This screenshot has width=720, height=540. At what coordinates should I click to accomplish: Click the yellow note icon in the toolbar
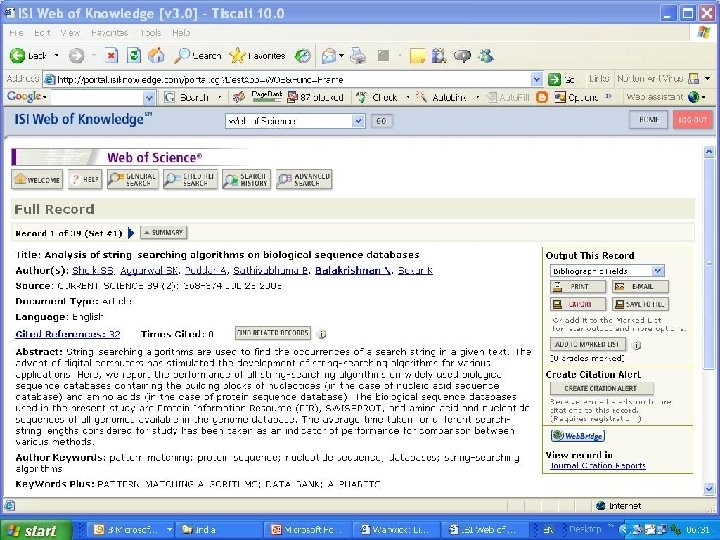[417, 56]
